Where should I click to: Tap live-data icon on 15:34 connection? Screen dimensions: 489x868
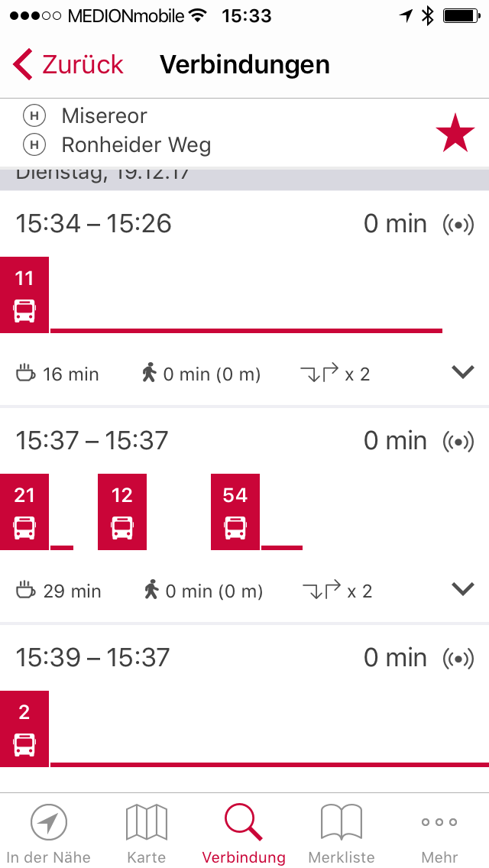[x=458, y=225]
